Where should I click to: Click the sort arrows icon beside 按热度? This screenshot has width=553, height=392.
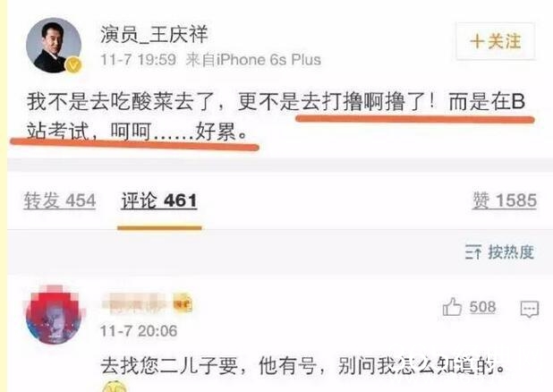tap(473, 252)
